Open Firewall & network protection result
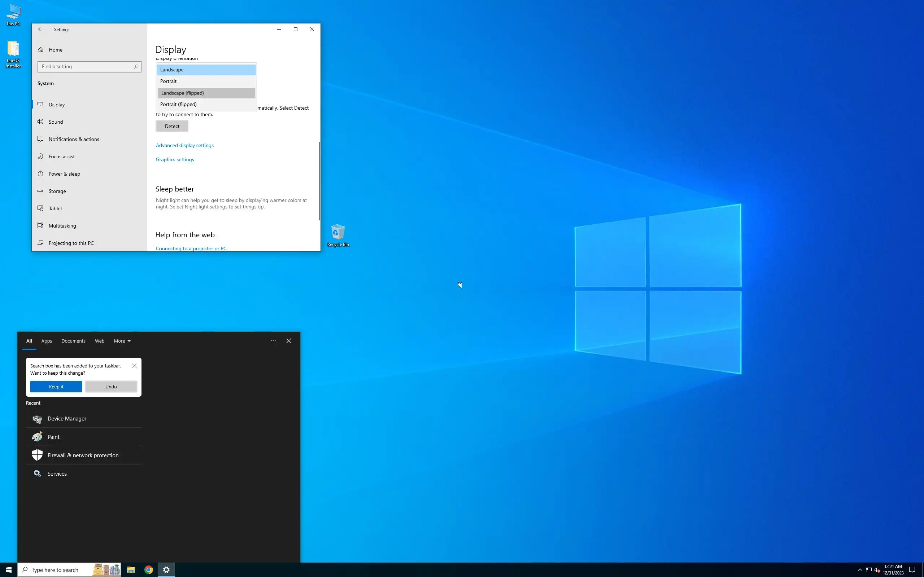 click(83, 455)
